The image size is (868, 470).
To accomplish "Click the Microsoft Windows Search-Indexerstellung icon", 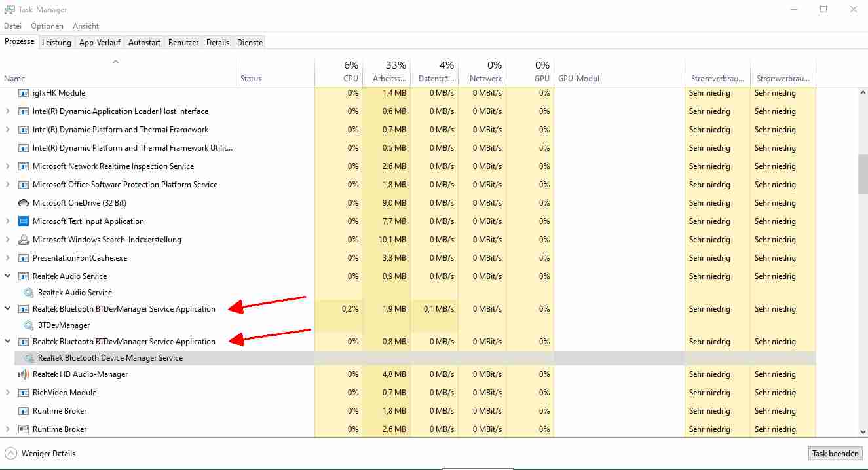I will (x=24, y=240).
